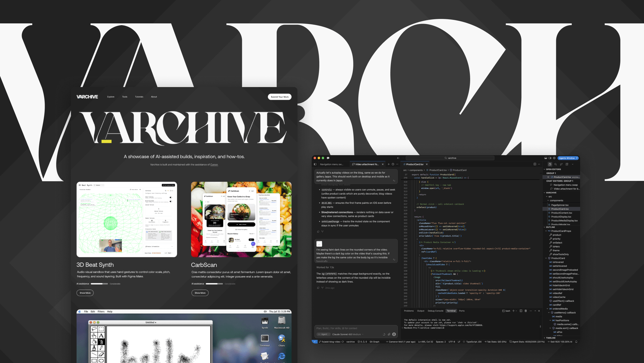Kill terminal with trash icon
The width and height of the screenshot is (644, 363).
tap(526, 311)
